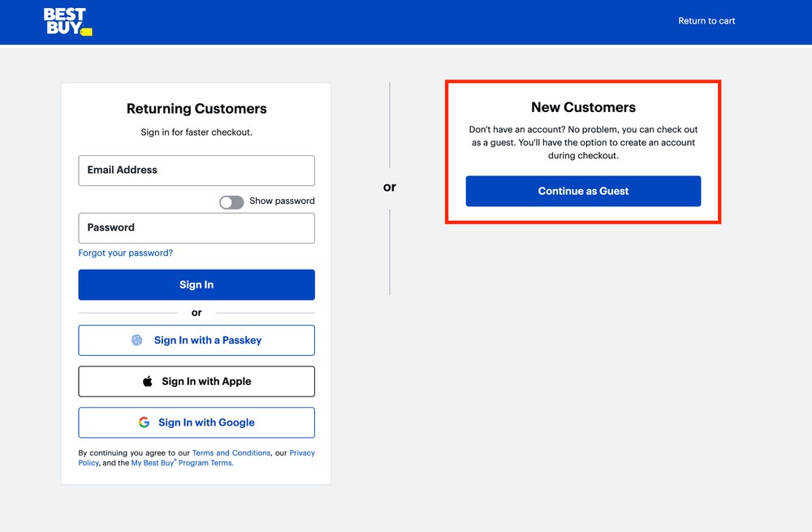Select Sign In with a Passkey
812x532 pixels.
coord(196,340)
